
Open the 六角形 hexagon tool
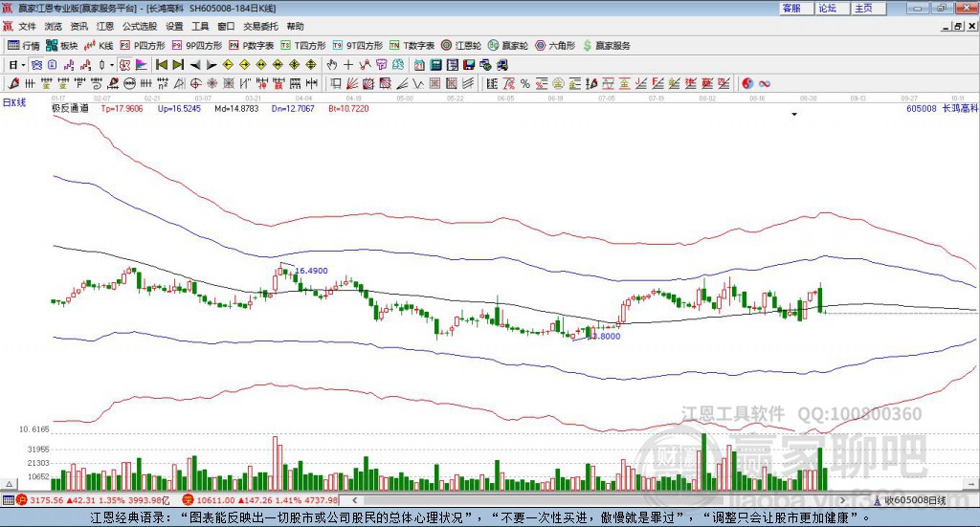tap(555, 46)
